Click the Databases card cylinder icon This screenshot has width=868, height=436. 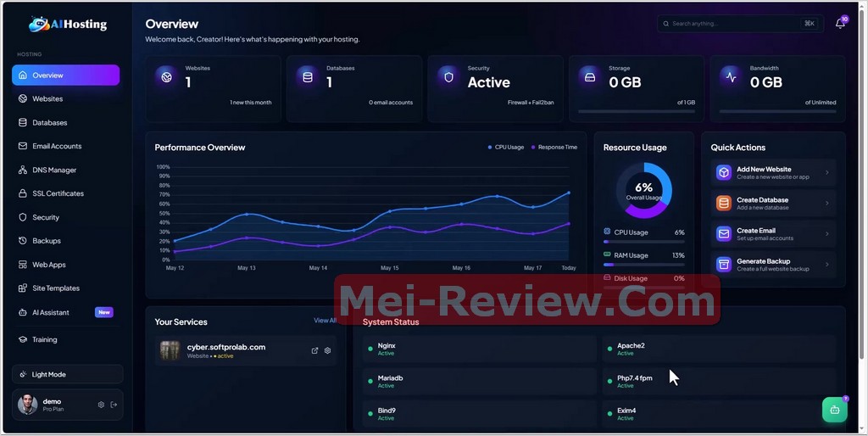point(307,77)
